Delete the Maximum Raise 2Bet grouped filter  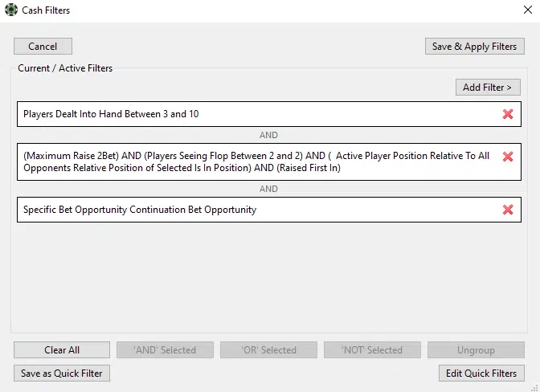(508, 157)
